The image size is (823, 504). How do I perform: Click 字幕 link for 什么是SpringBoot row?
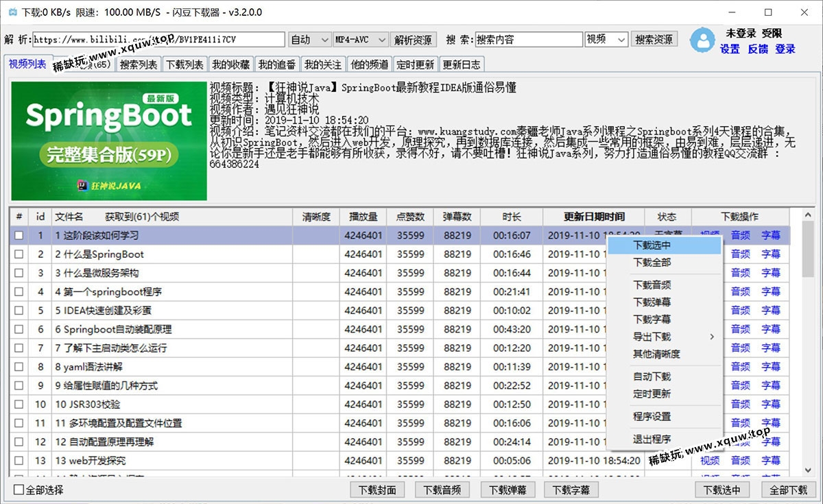point(771,254)
